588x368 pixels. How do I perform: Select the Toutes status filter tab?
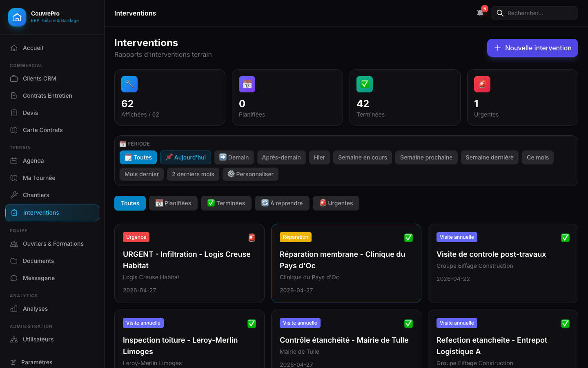(130, 203)
